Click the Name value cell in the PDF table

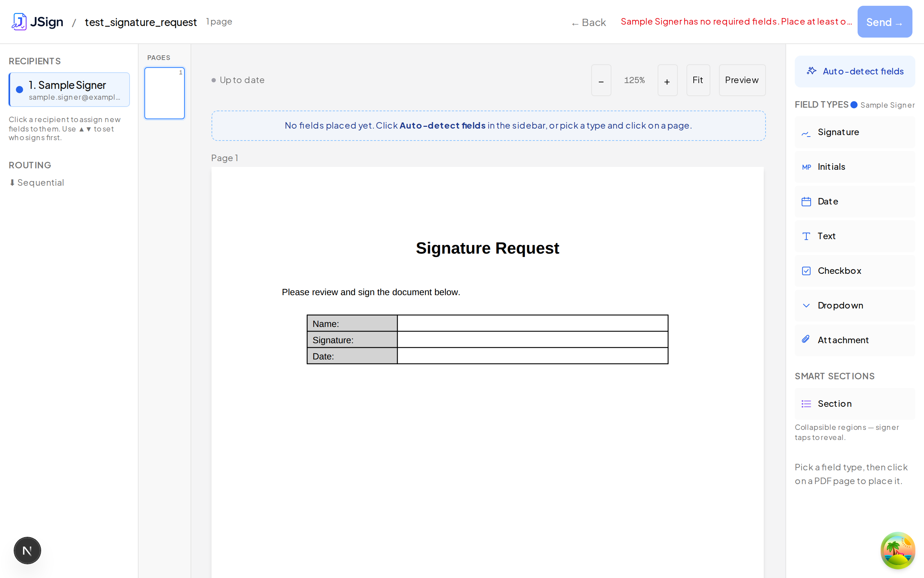[533, 323]
